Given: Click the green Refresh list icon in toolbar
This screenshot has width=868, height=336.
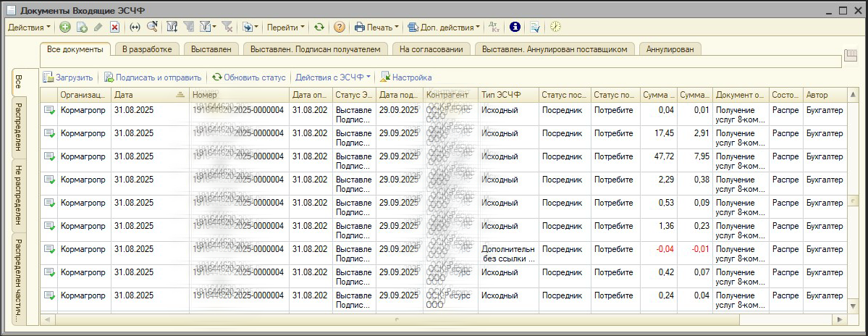Looking at the screenshot, I should 319,28.
